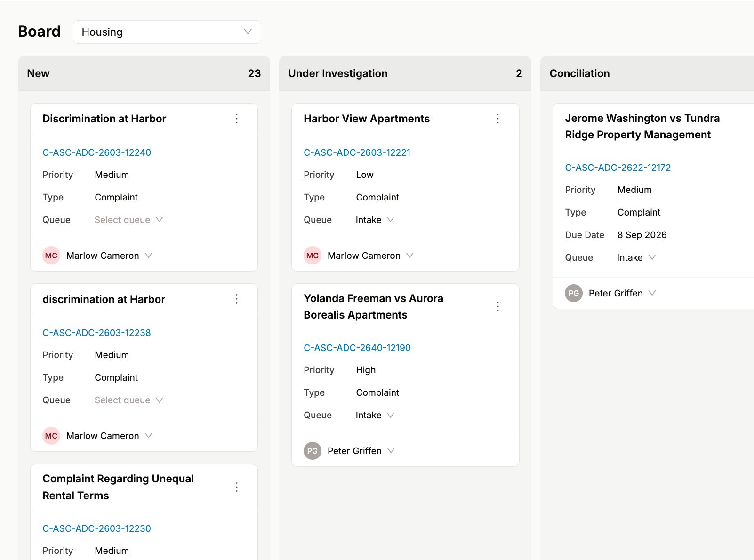Expand Select queue dropdown on case 12240
Screen dimensions: 754x560
tap(128, 220)
